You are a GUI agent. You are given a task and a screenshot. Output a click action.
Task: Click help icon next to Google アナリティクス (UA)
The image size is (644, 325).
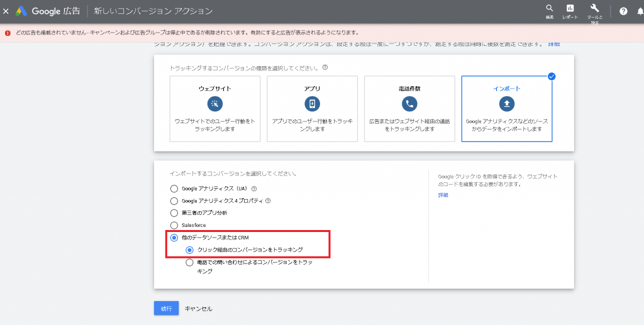tap(254, 189)
